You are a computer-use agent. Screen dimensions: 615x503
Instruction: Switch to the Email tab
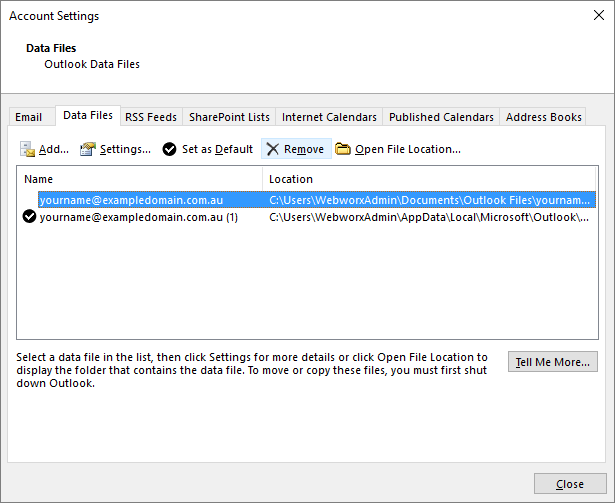point(29,117)
